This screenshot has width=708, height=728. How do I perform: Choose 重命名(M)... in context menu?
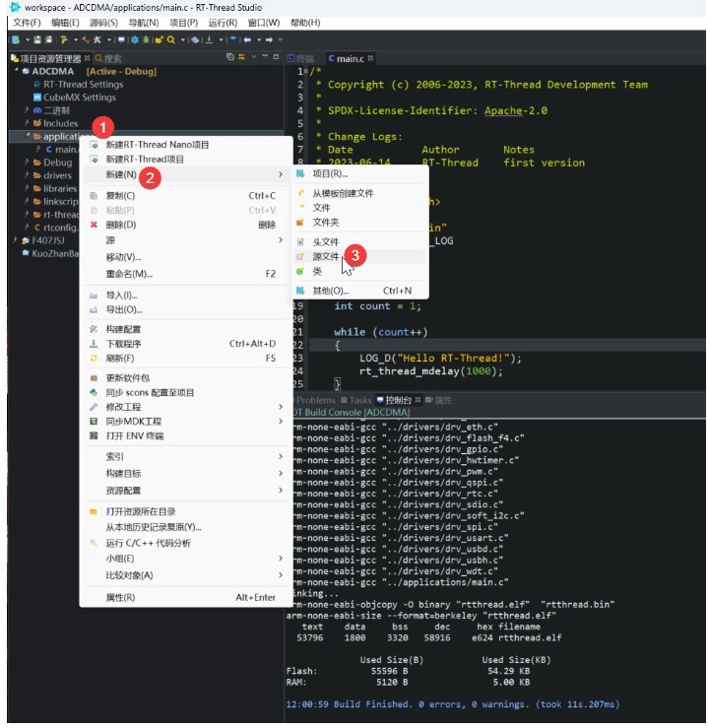tap(185, 274)
